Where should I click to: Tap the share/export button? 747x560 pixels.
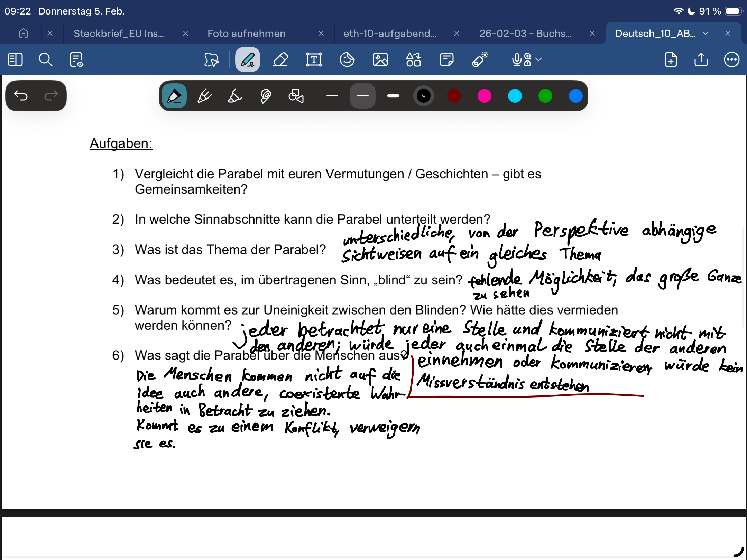[x=701, y=59]
